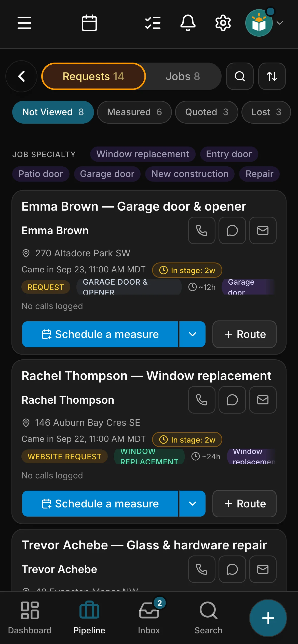Screen dimensions: 298x644
Task: Open settings gear
Action: [223, 23]
